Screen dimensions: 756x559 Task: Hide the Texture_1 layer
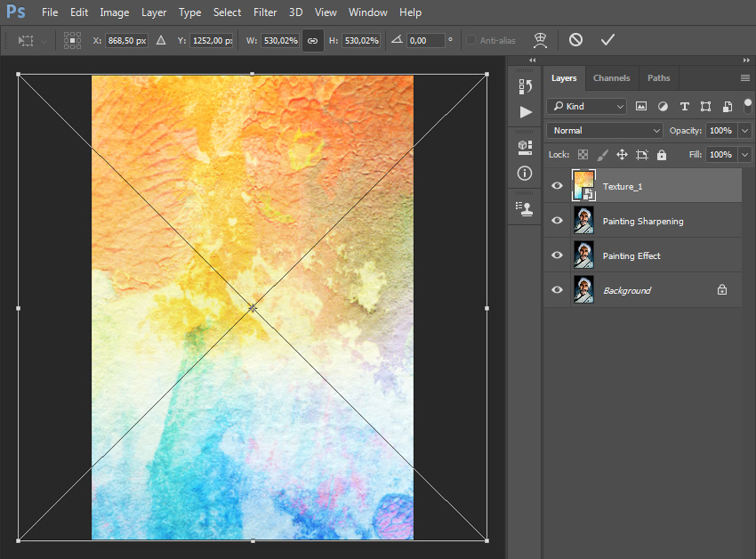pyautogui.click(x=557, y=186)
